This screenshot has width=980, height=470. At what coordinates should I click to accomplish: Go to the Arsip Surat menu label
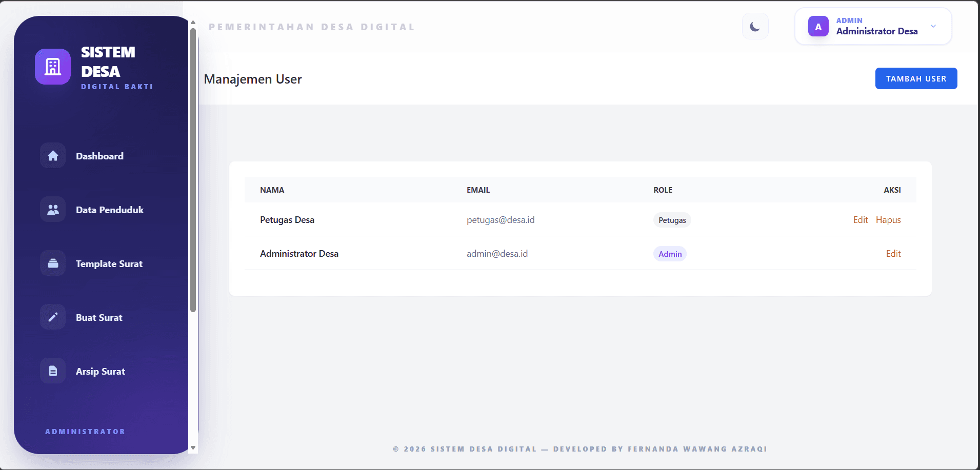click(101, 371)
